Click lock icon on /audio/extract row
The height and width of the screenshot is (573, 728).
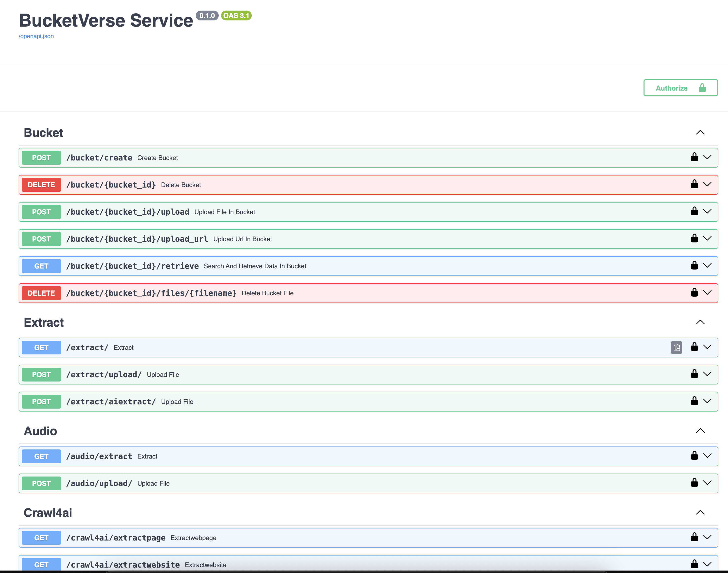pos(695,456)
